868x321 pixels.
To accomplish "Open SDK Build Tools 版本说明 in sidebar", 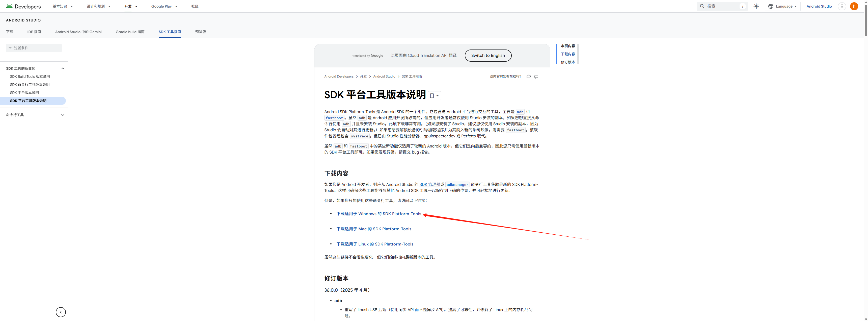I will [x=30, y=77].
